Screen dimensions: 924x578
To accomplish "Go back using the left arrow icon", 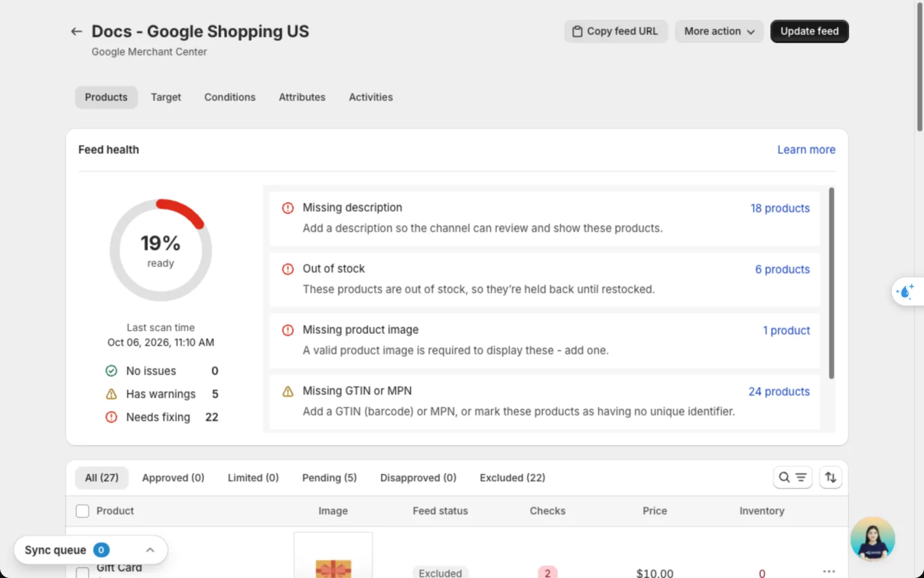I will pyautogui.click(x=76, y=31).
